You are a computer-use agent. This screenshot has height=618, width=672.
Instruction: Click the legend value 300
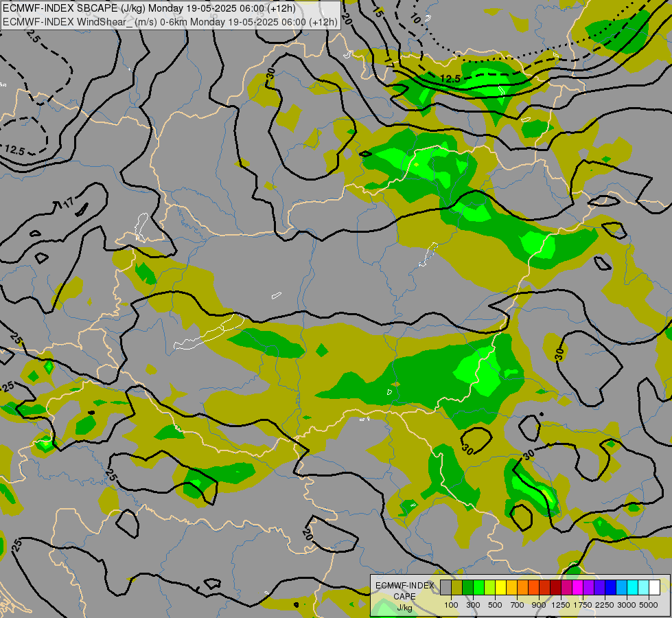[473, 605]
